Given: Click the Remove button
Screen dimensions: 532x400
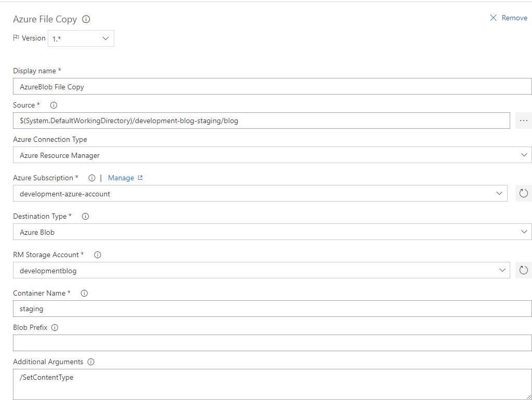Looking at the screenshot, I should tap(508, 17).
